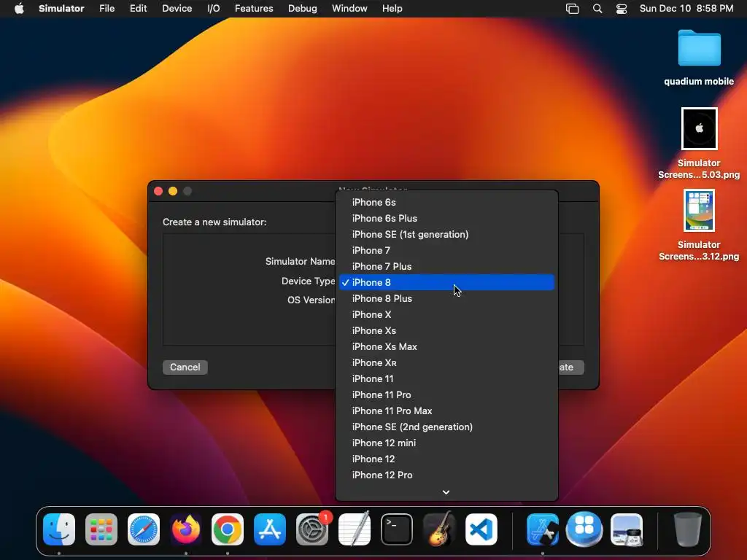The height and width of the screenshot is (560, 747).
Task: Choose iPhone 6s device type
Action: point(446,203)
